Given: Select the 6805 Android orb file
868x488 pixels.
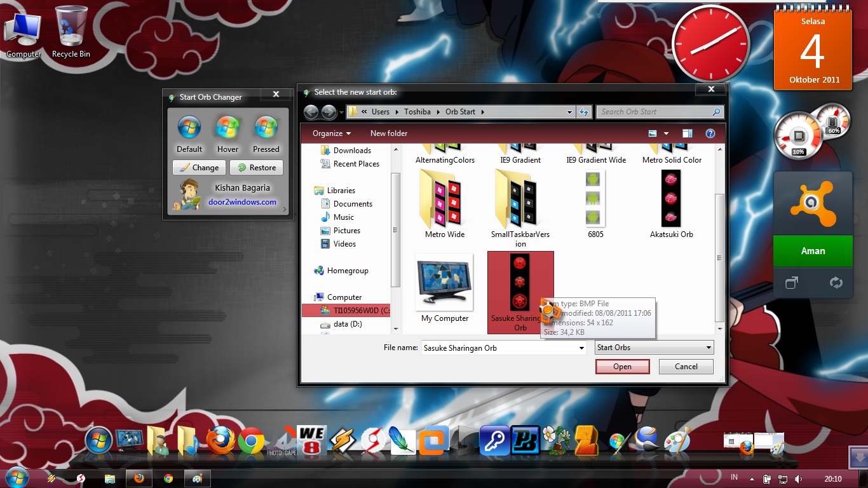Looking at the screenshot, I should (x=595, y=204).
